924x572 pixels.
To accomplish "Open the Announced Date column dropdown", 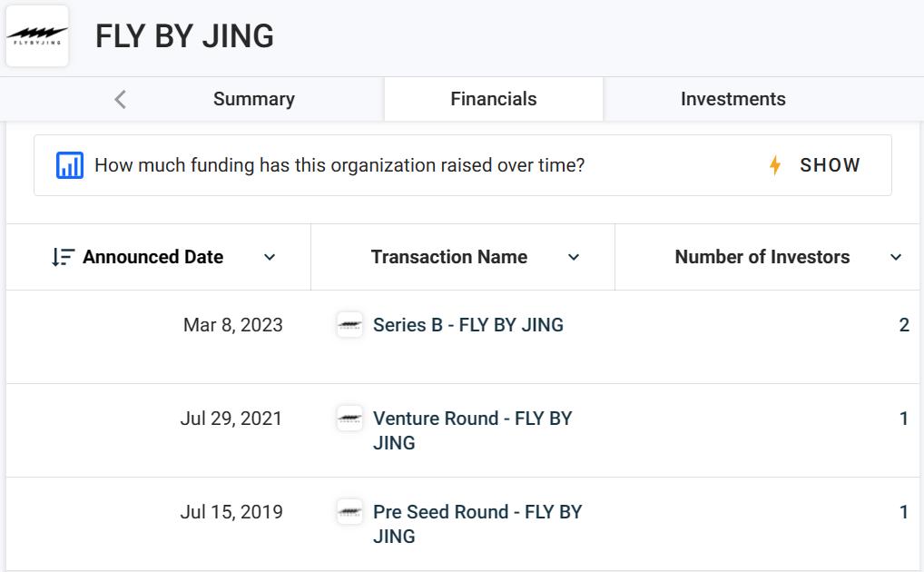I will click(270, 258).
